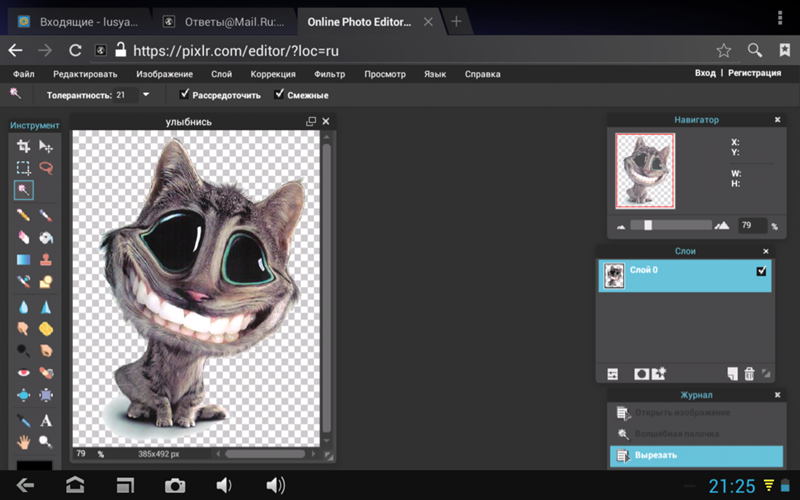Toggle the Смежные checkbox
The width and height of the screenshot is (800, 500).
[279, 94]
